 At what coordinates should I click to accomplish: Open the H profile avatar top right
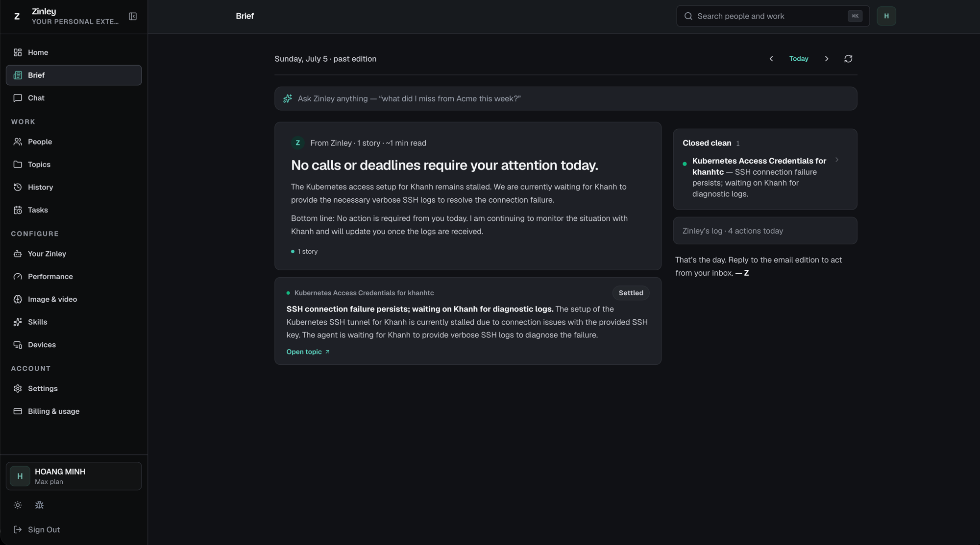click(886, 16)
